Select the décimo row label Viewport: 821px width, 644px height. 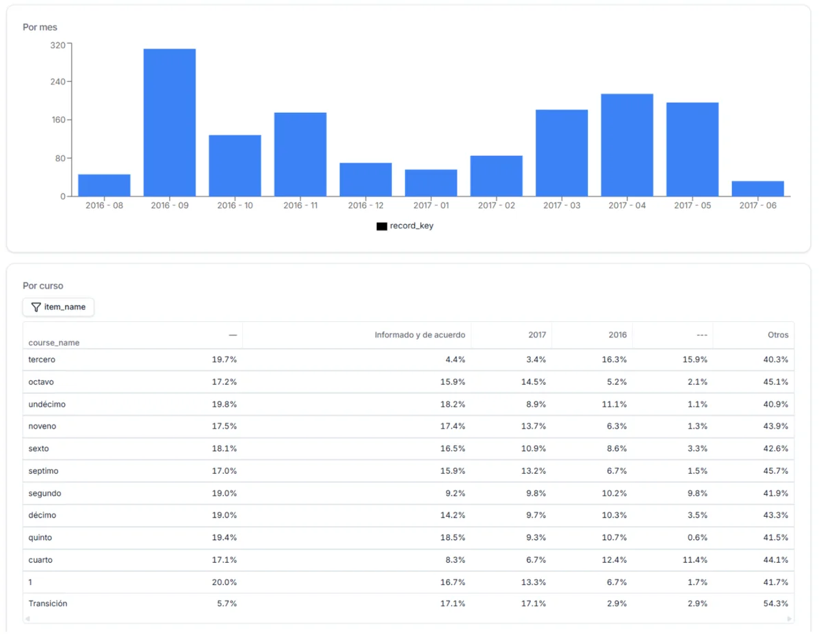[x=42, y=515]
